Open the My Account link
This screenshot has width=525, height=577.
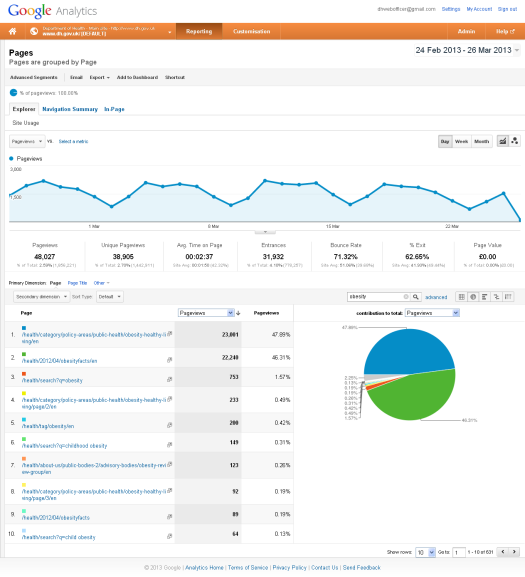479,9
